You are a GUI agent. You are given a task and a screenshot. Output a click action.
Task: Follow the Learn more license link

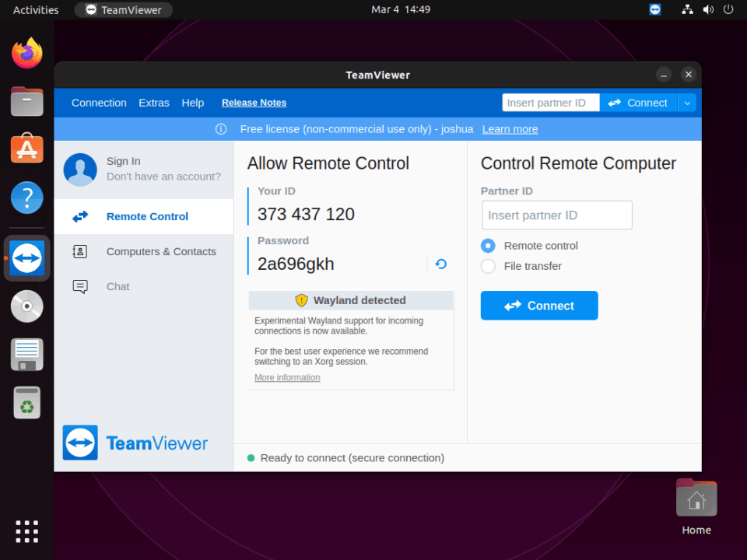pyautogui.click(x=510, y=129)
